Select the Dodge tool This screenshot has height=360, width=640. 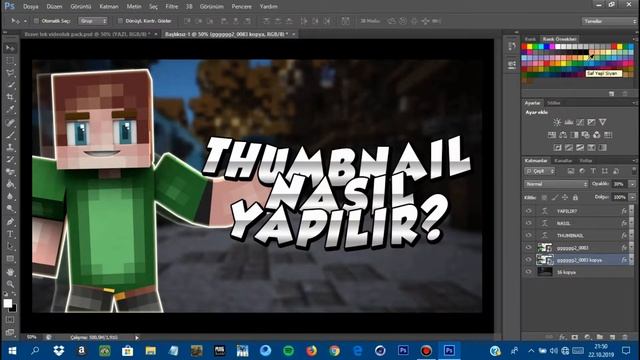coord(10,209)
